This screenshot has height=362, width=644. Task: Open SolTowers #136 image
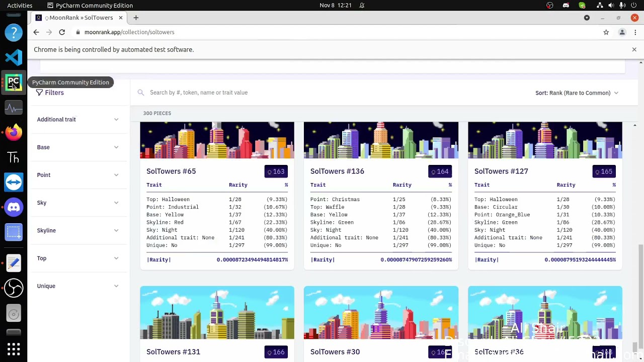pyautogui.click(x=381, y=140)
